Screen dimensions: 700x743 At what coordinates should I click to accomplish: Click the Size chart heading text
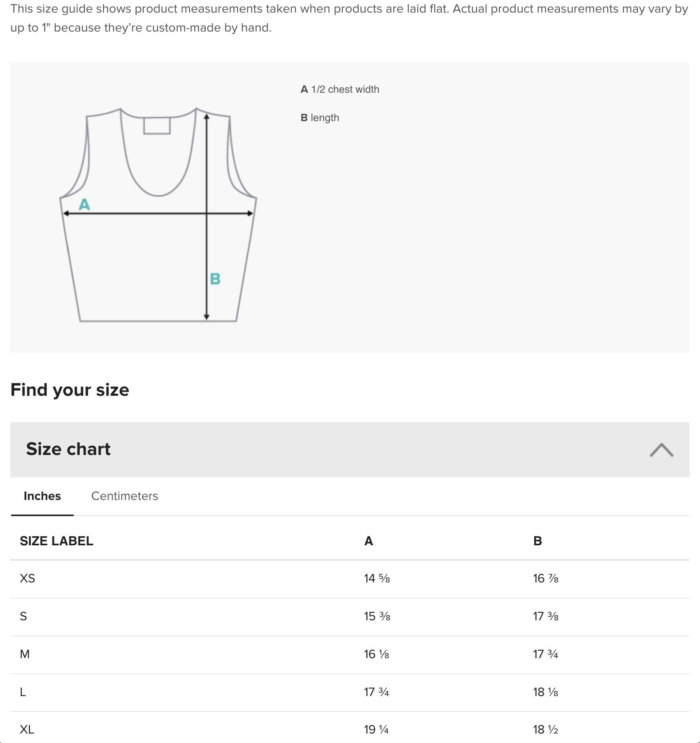tap(68, 449)
